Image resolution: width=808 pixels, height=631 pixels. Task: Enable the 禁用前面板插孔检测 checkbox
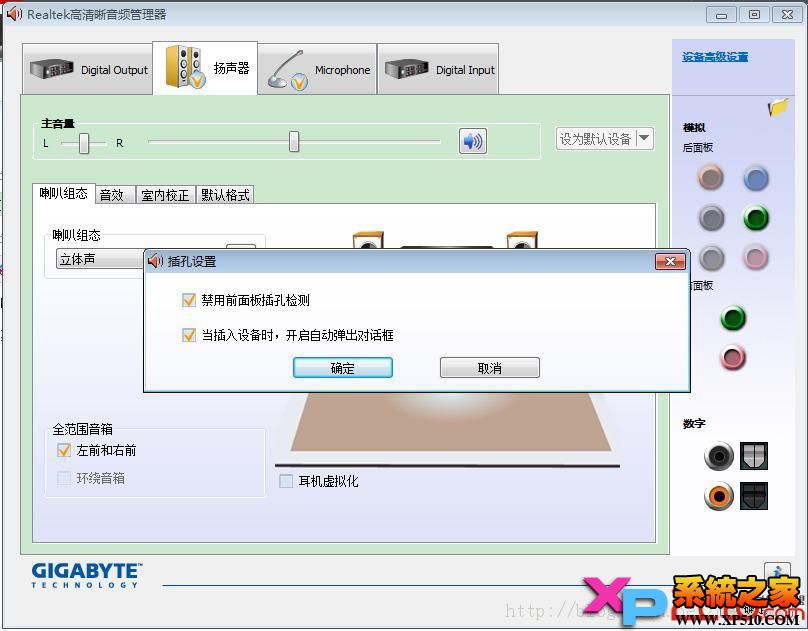pos(189,299)
